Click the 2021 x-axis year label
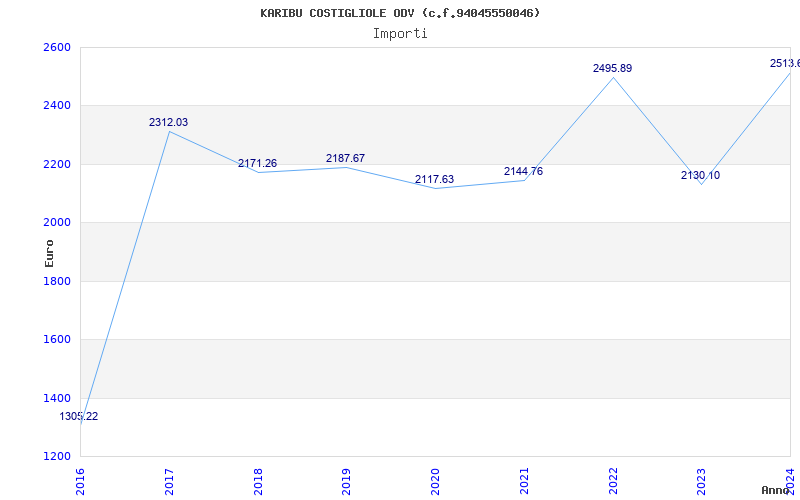This screenshot has height=500, width=800. 524,482
